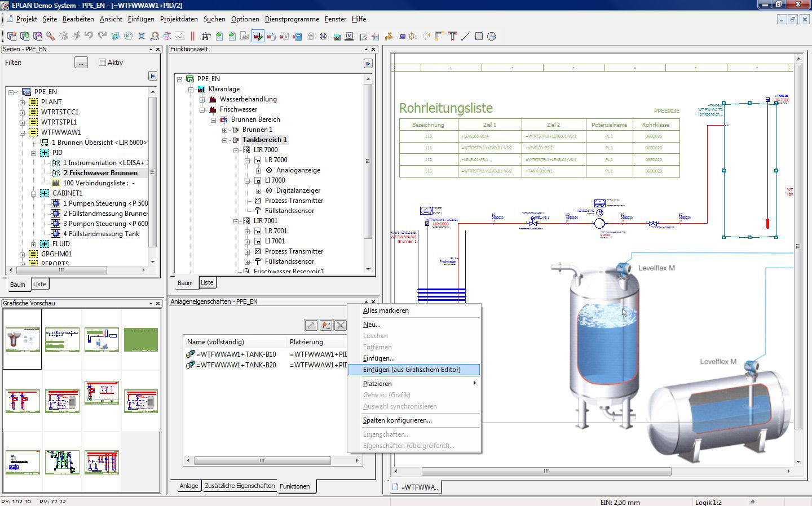Collapse the Tankbereich 1 tree node

[225, 140]
